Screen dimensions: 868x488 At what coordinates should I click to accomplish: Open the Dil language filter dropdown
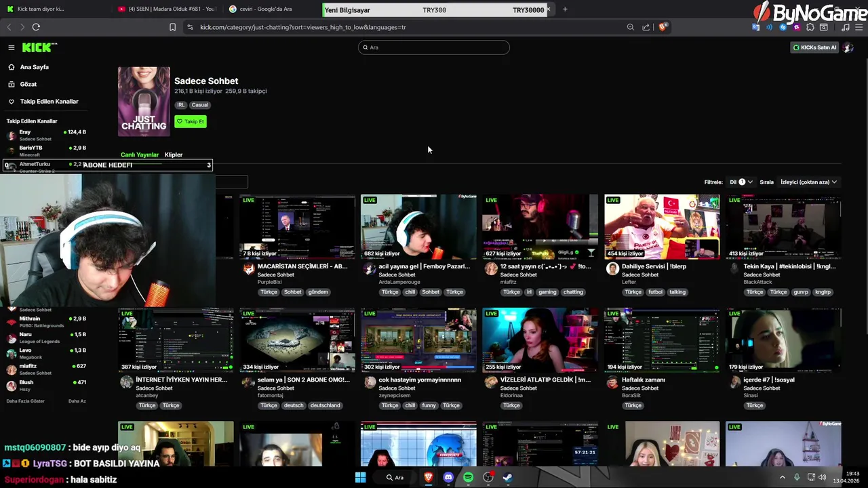(x=741, y=182)
